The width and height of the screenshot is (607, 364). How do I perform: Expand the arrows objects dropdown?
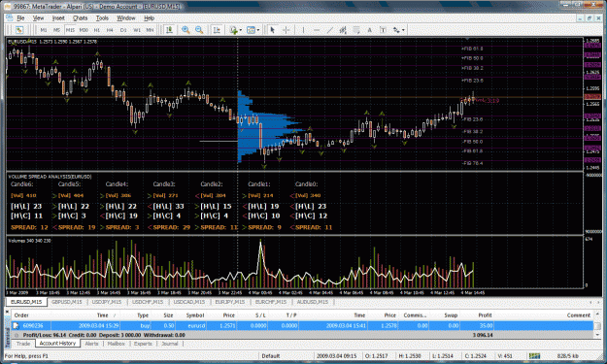[403, 30]
